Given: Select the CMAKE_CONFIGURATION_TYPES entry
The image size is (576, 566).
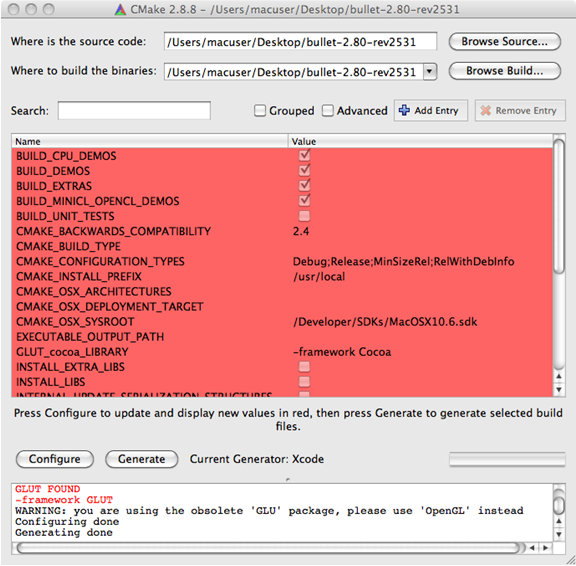Looking at the screenshot, I should tap(100, 261).
